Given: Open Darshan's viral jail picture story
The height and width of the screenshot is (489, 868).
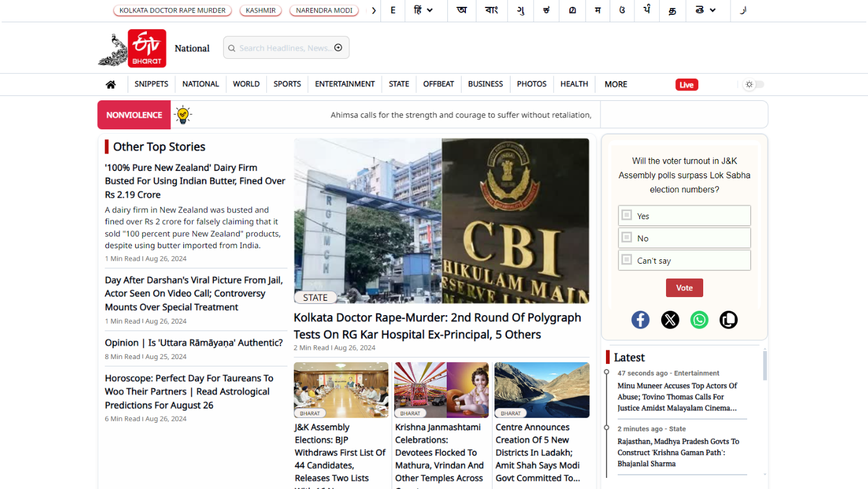Looking at the screenshot, I should [x=194, y=293].
